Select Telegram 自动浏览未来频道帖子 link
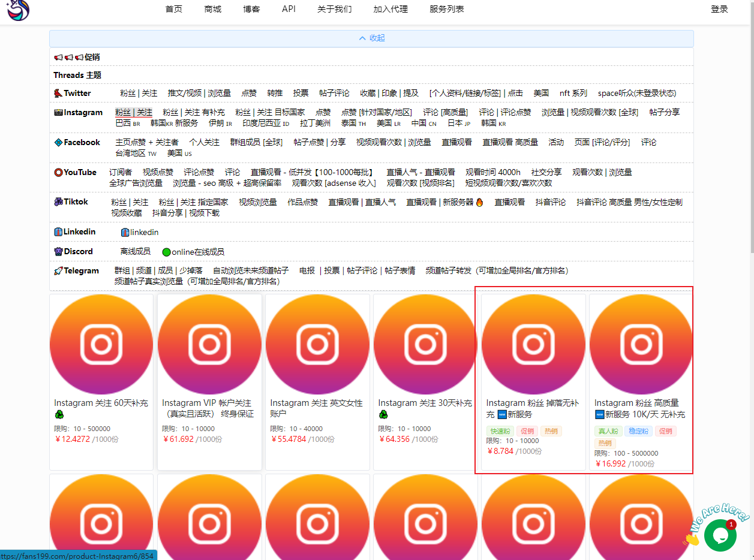This screenshot has height=560, width=754. tap(251, 271)
